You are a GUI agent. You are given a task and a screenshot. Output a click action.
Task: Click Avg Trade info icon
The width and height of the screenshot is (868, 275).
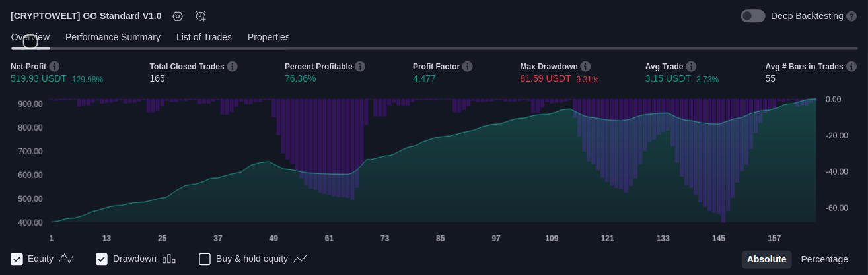[x=691, y=67]
